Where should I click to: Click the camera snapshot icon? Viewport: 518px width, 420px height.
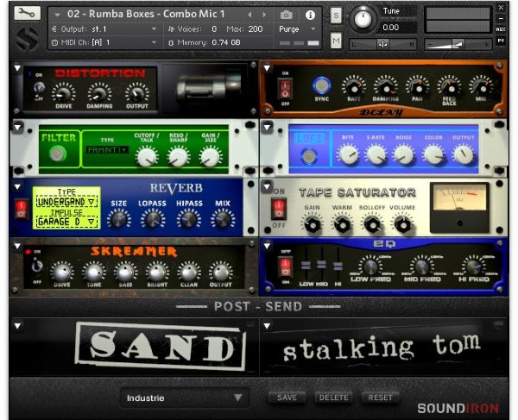[286, 15]
